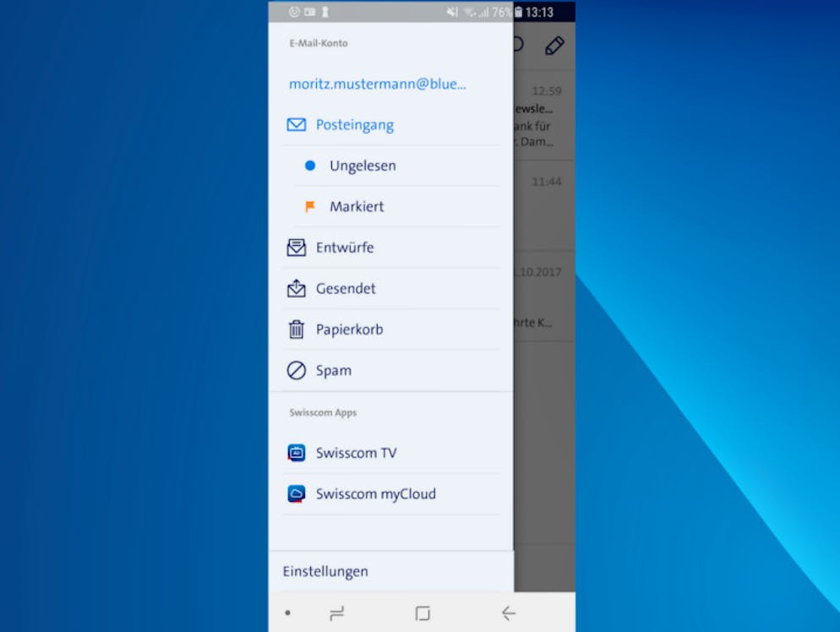Tap the muted sound status icon
The image size is (840, 632).
pyautogui.click(x=452, y=12)
